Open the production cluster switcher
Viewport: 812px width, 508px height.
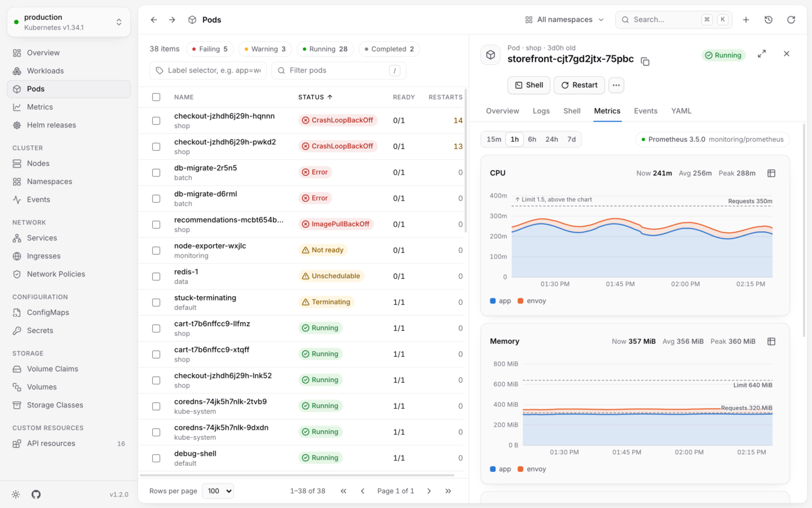[69, 22]
